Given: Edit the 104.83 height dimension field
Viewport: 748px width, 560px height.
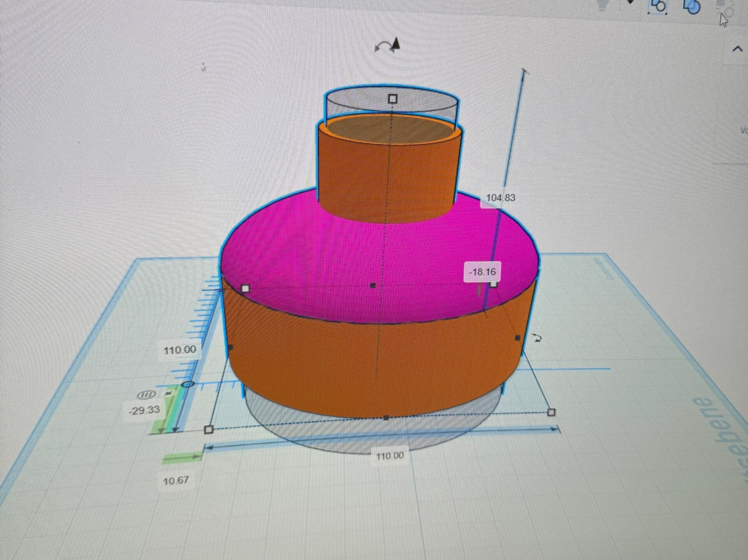Looking at the screenshot, I should point(500,198).
